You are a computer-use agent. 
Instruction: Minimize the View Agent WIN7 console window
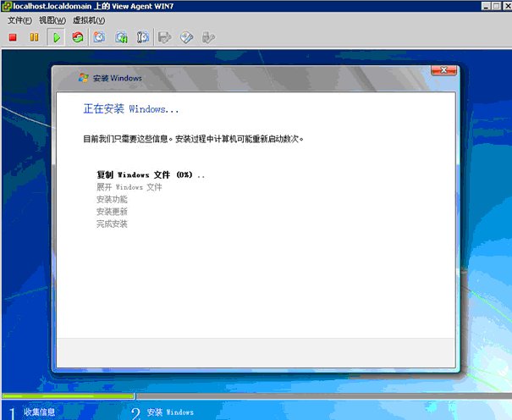tap(486, 6)
